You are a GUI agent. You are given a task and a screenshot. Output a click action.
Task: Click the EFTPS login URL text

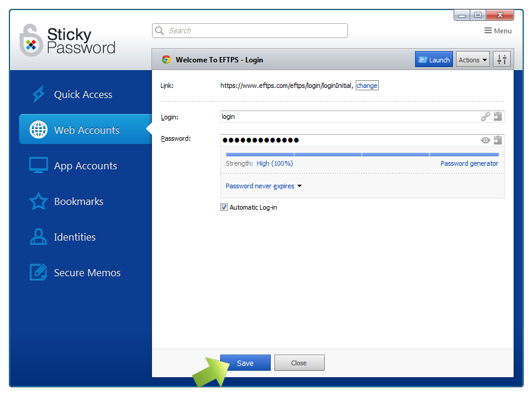[x=287, y=86]
